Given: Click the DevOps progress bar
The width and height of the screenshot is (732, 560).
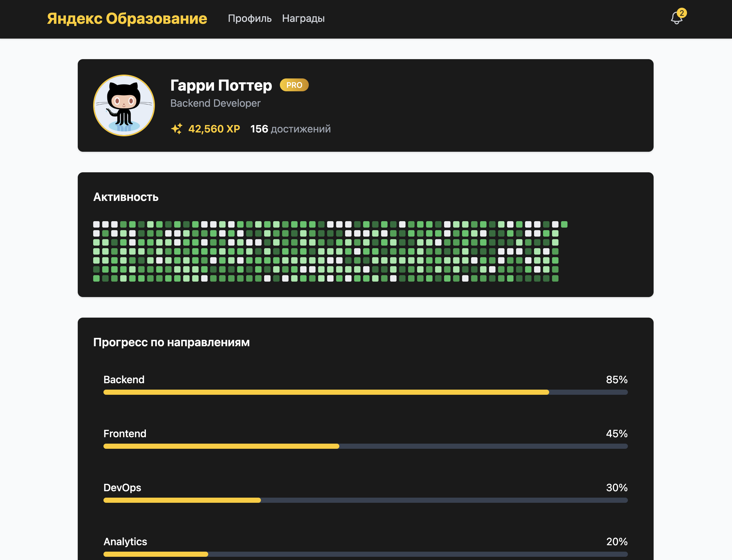Looking at the screenshot, I should 365,500.
